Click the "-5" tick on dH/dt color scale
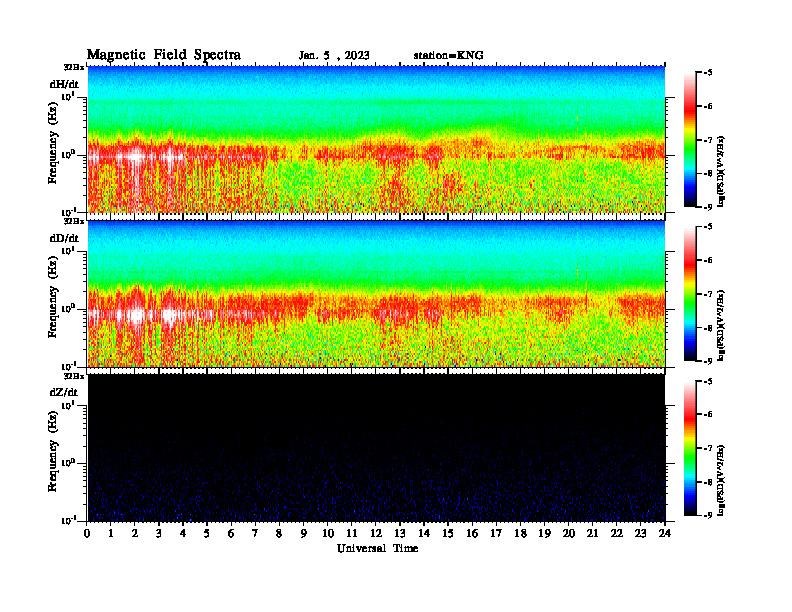This screenshot has height=612, width=792. 708,73
